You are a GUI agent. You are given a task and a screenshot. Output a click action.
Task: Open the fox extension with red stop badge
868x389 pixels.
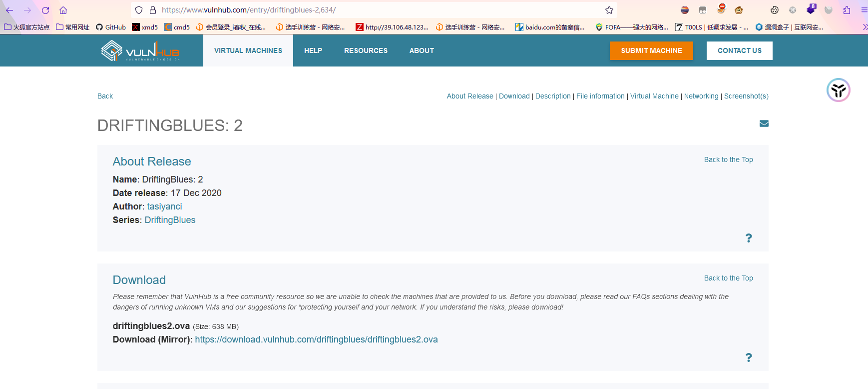pyautogui.click(x=721, y=8)
